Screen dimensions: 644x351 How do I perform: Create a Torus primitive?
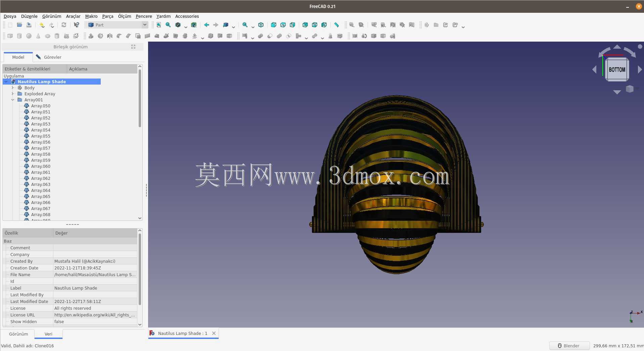[x=48, y=36]
